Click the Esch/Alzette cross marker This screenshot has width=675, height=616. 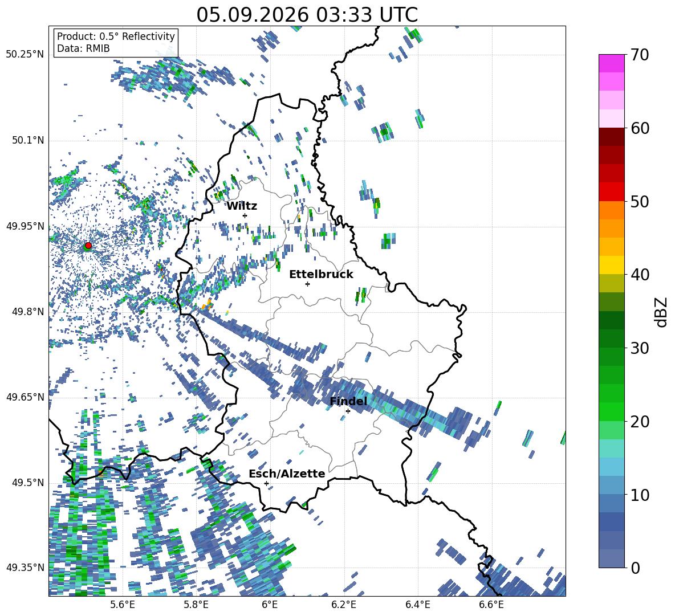click(x=266, y=483)
